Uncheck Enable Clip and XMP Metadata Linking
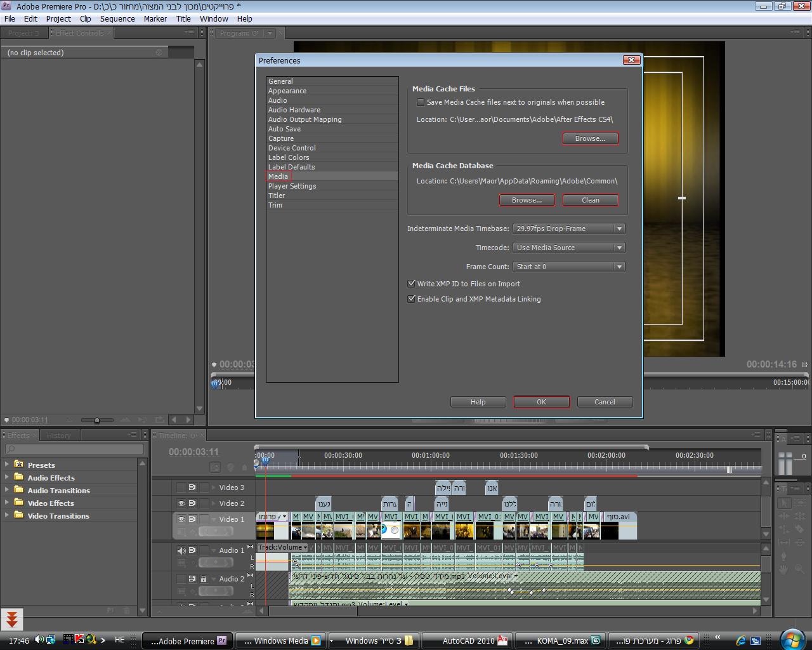The image size is (812, 650). (x=412, y=299)
